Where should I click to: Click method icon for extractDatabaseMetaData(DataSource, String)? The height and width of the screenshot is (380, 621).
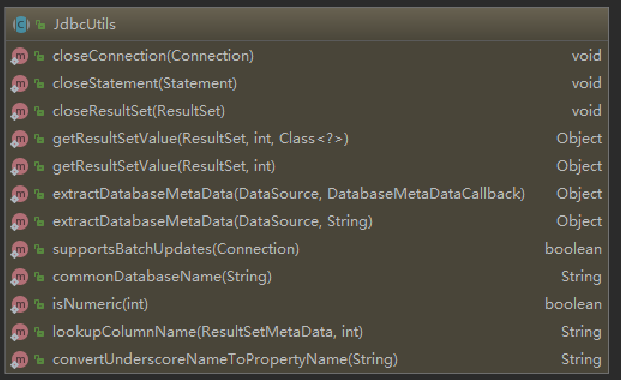(x=19, y=222)
